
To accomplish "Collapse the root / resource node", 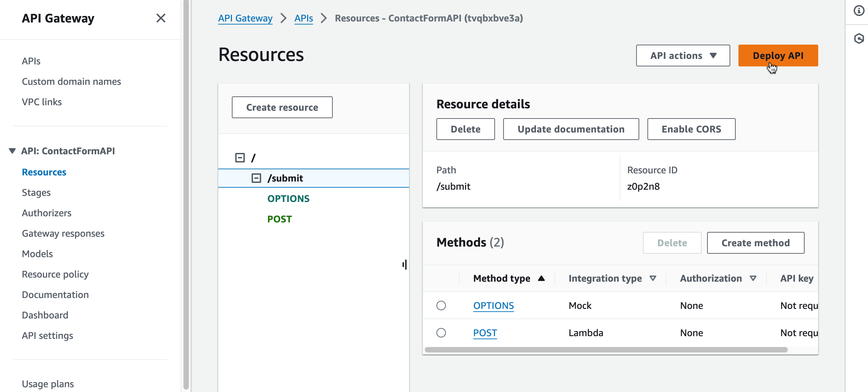I will point(240,158).
